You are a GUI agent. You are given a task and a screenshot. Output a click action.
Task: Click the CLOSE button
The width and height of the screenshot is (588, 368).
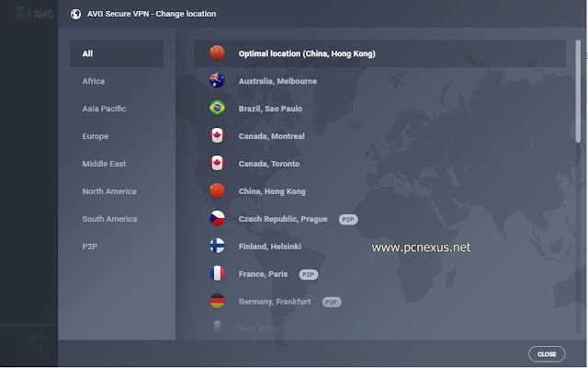point(547,354)
